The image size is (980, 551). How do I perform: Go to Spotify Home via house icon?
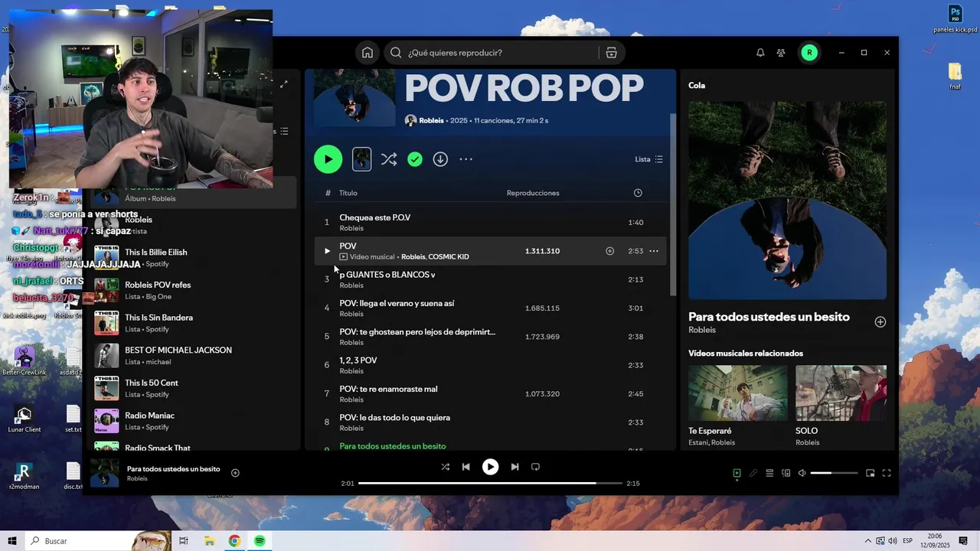pyautogui.click(x=367, y=53)
